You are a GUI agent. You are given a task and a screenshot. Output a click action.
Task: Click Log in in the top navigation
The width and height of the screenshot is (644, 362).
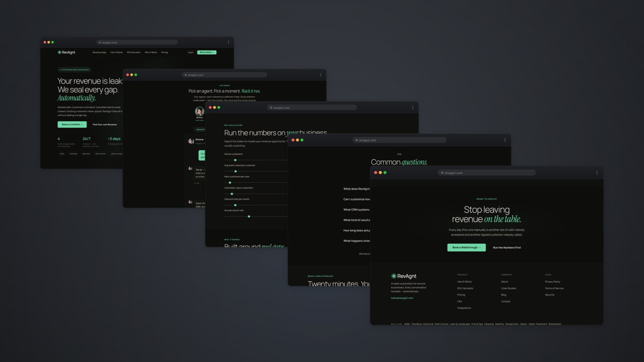(191, 52)
